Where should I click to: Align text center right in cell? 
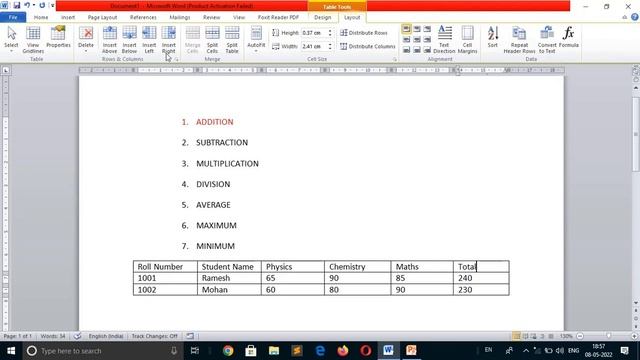[x=427, y=40]
